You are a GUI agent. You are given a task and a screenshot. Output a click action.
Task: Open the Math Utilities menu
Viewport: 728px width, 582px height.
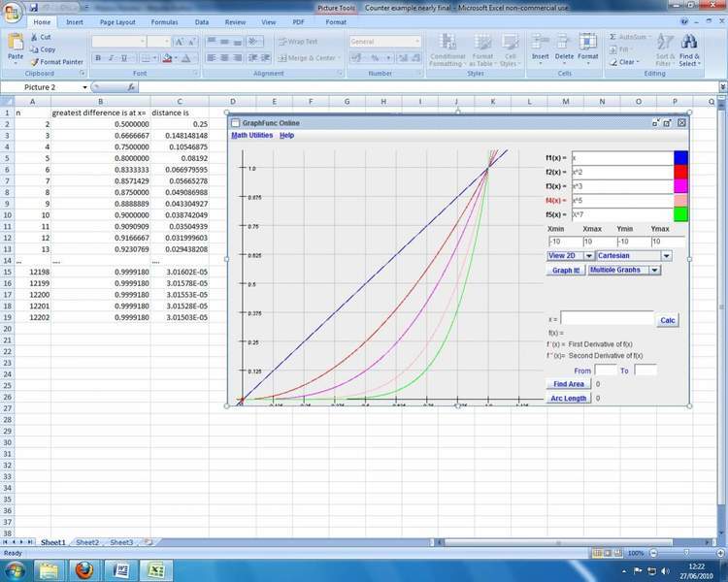click(251, 136)
